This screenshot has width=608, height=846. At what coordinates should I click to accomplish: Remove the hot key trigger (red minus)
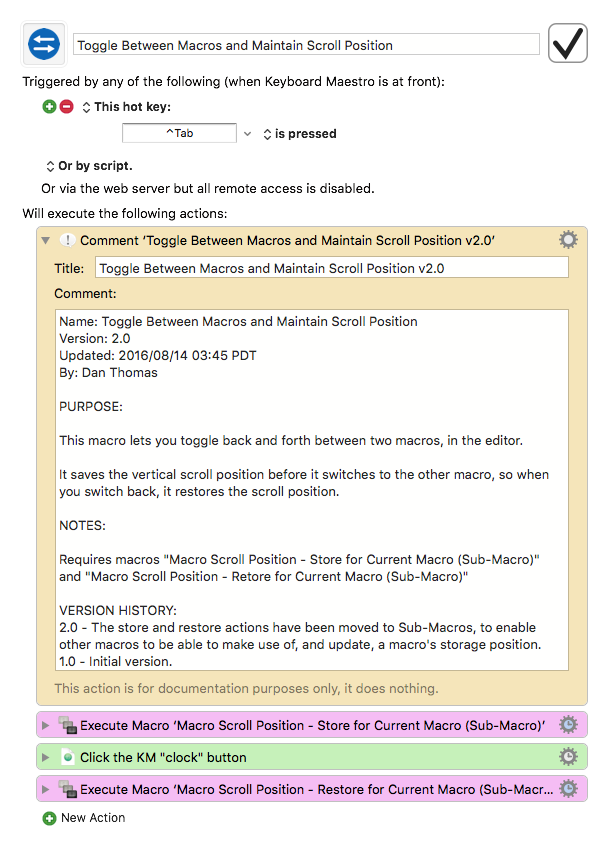pyautogui.click(x=66, y=106)
